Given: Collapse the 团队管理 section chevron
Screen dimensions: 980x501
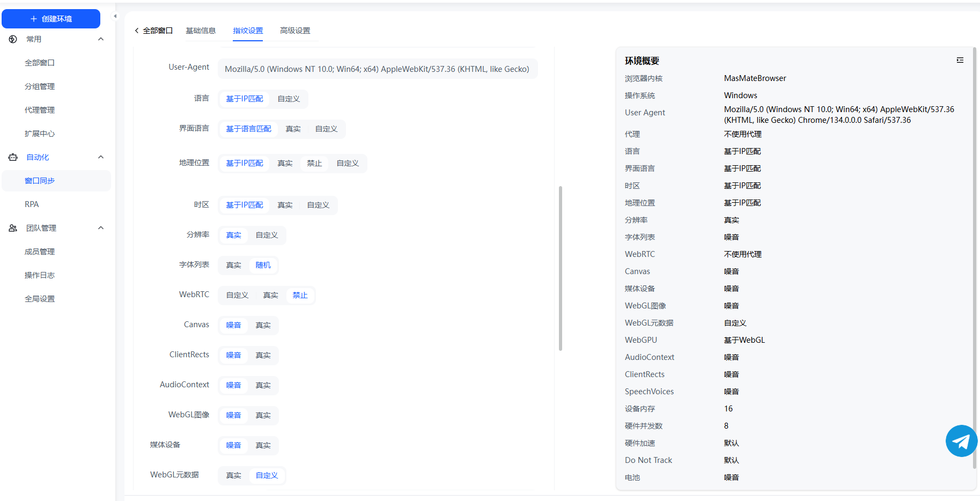Looking at the screenshot, I should [101, 228].
